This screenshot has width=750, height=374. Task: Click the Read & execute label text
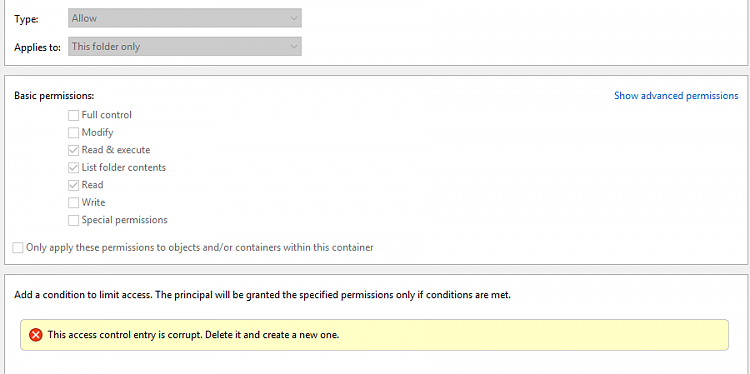coord(116,150)
